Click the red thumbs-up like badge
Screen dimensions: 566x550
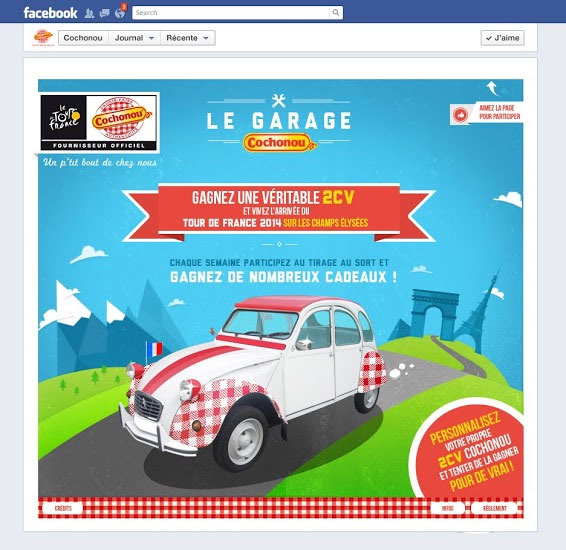[x=460, y=115]
